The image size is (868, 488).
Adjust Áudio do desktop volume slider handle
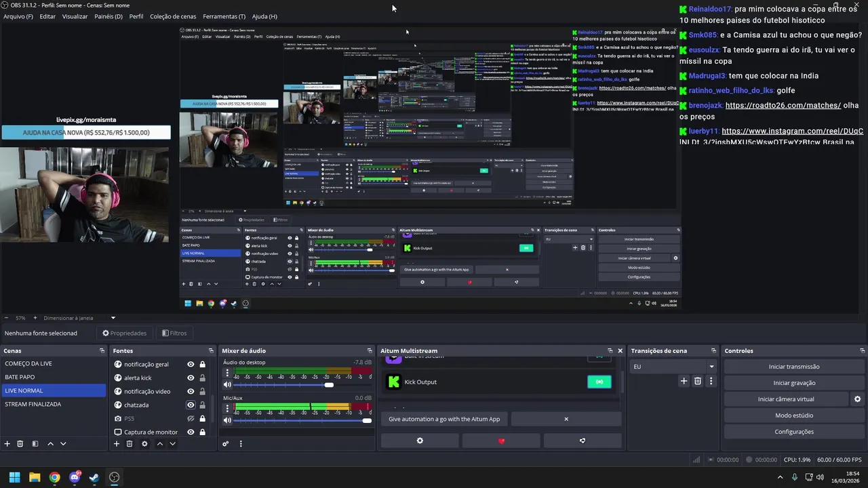329,385
